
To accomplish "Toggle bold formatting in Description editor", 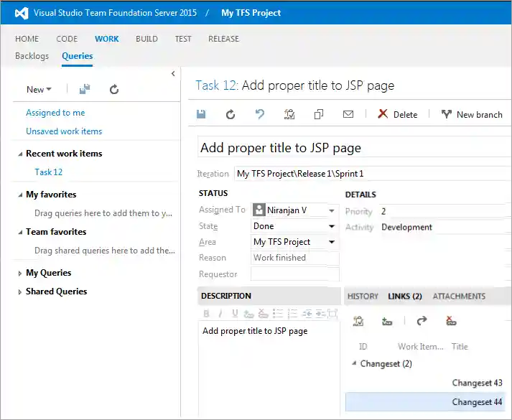I will click(207, 313).
